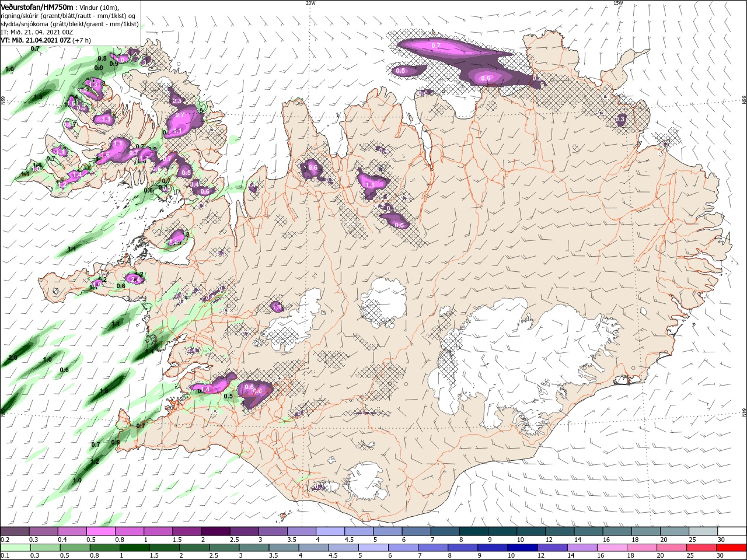
Task: Click the 1.1 value in the north-central snow patch
Action: [x=369, y=184]
